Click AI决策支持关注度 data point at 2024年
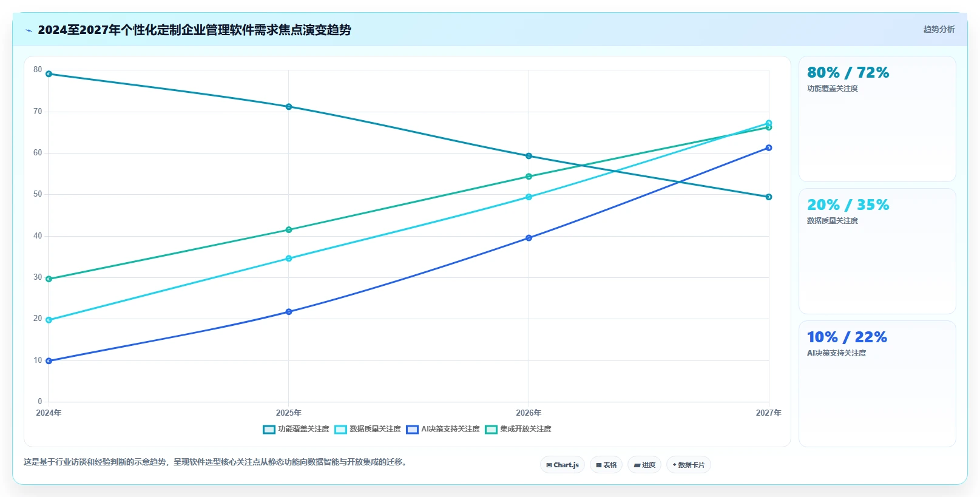This screenshot has width=980, height=497. (x=49, y=361)
